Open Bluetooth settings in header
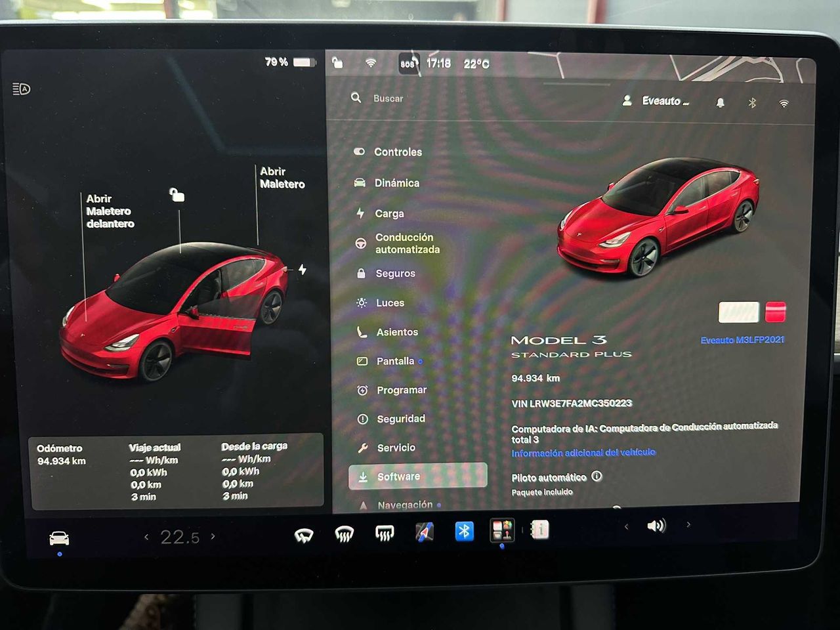Viewport: 840px width, 630px height. click(x=753, y=103)
